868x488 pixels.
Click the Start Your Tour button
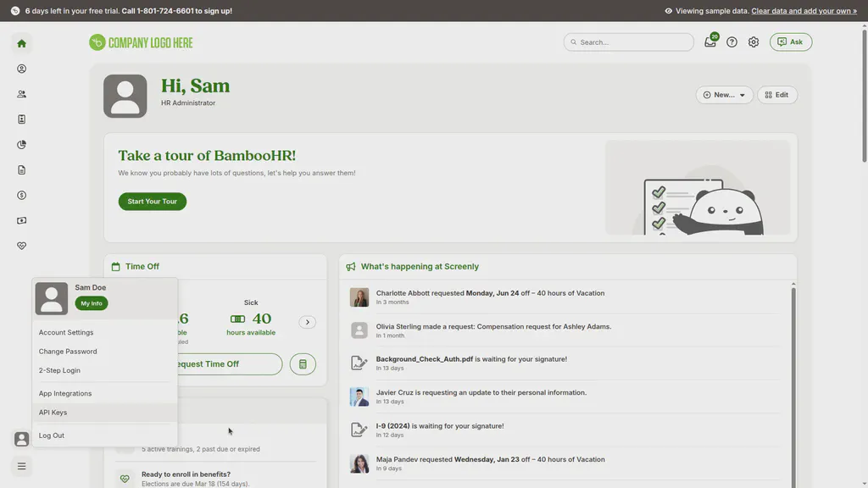(152, 201)
